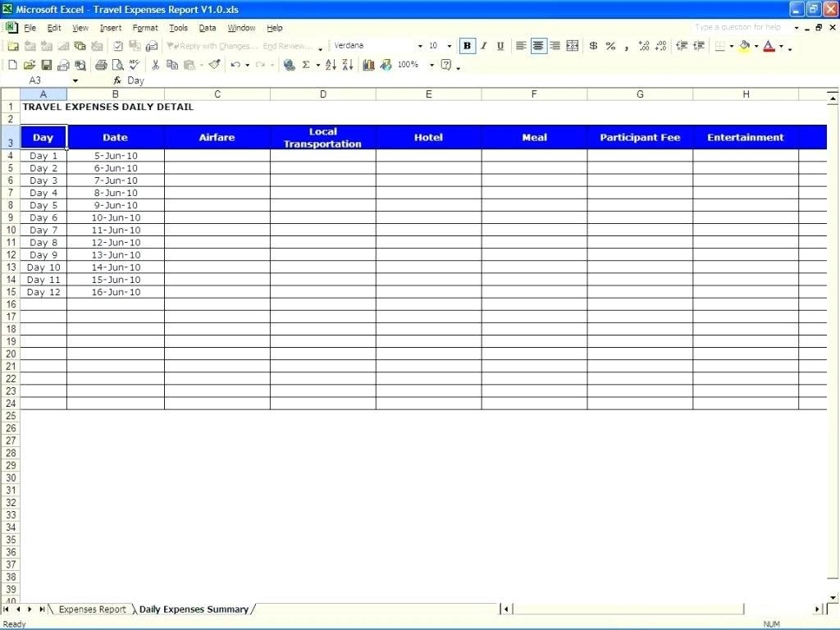Insert hyperlink using globe icon
The image size is (840, 630).
(x=290, y=65)
